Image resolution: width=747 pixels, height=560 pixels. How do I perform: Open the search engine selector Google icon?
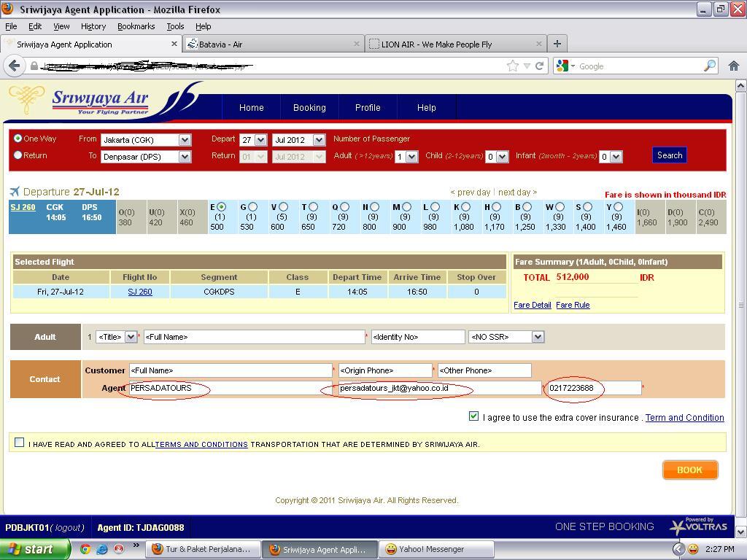(562, 66)
